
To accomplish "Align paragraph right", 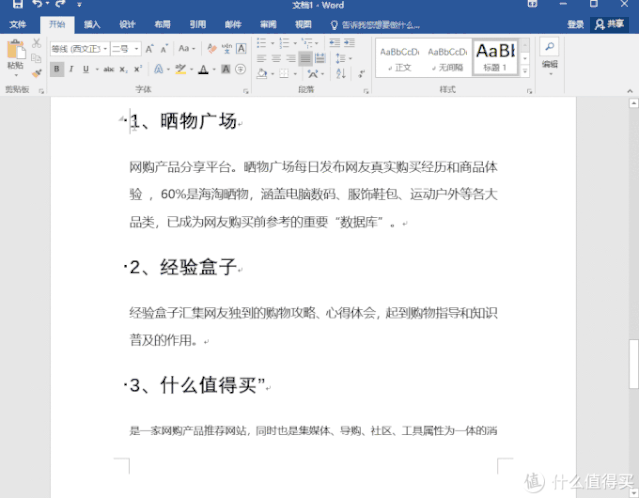I will point(291,59).
